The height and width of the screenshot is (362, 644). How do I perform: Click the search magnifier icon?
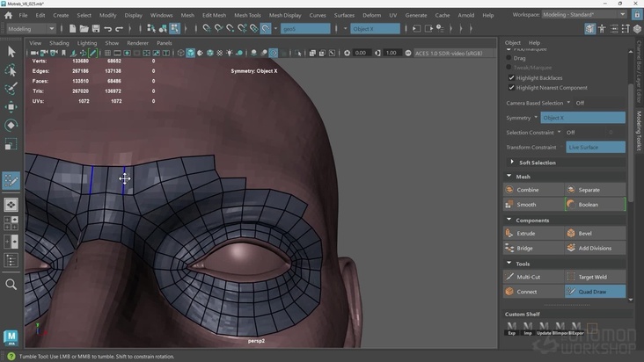[11, 284]
